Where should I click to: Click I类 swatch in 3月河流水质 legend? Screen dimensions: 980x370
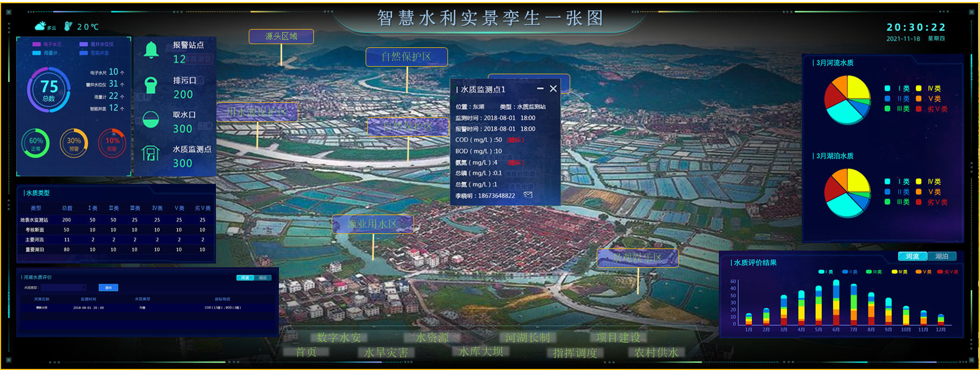887,88
